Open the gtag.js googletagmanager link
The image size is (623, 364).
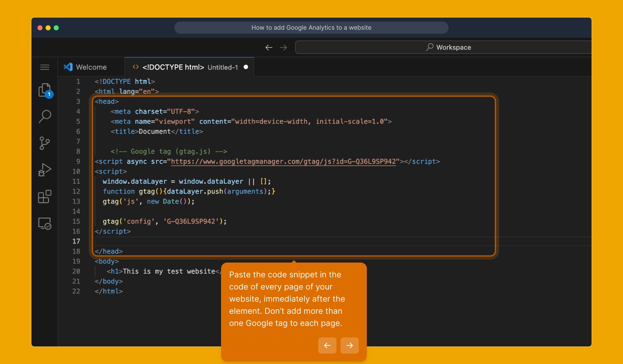283,161
